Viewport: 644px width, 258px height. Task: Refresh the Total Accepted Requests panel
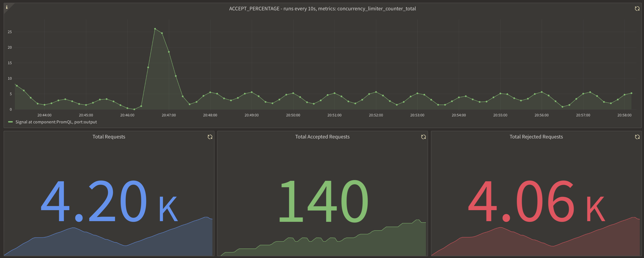click(x=423, y=137)
